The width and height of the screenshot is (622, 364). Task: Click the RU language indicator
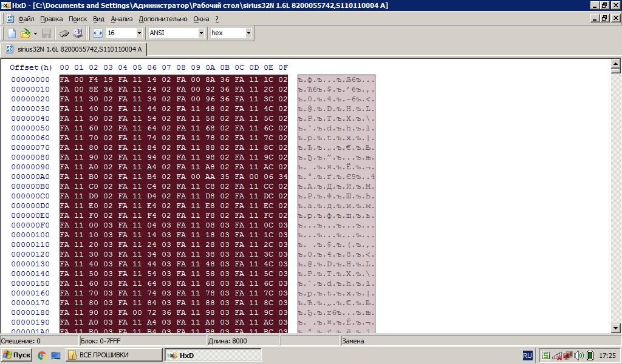527,356
